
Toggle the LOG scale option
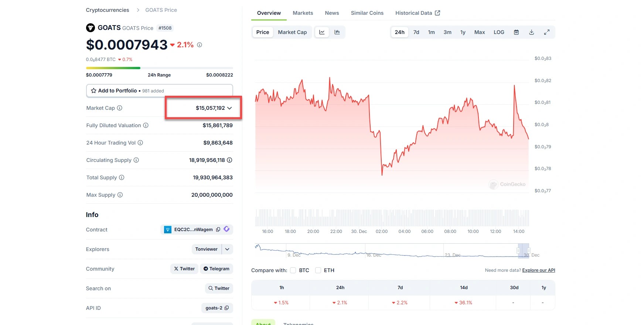[x=499, y=32]
